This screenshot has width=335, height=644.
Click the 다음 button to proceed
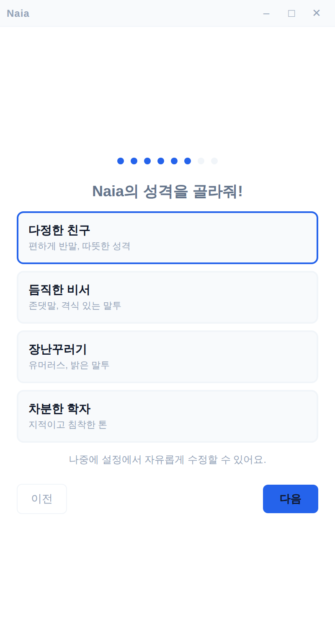pos(290,499)
